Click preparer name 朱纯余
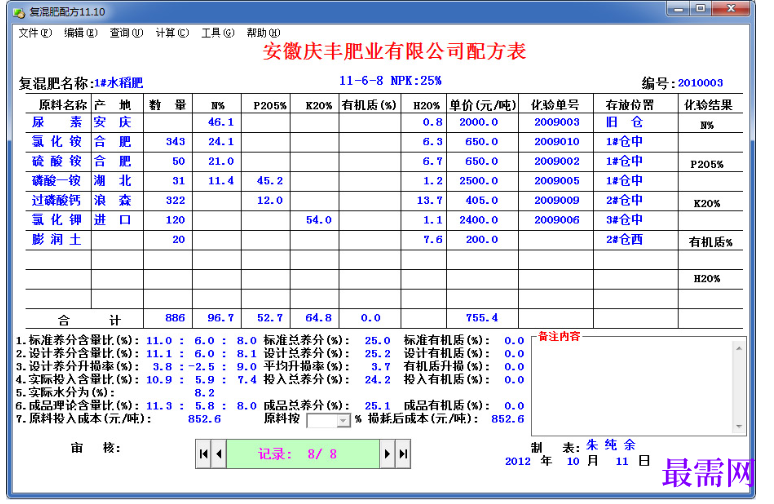The width and height of the screenshot is (774, 504). [x=611, y=445]
